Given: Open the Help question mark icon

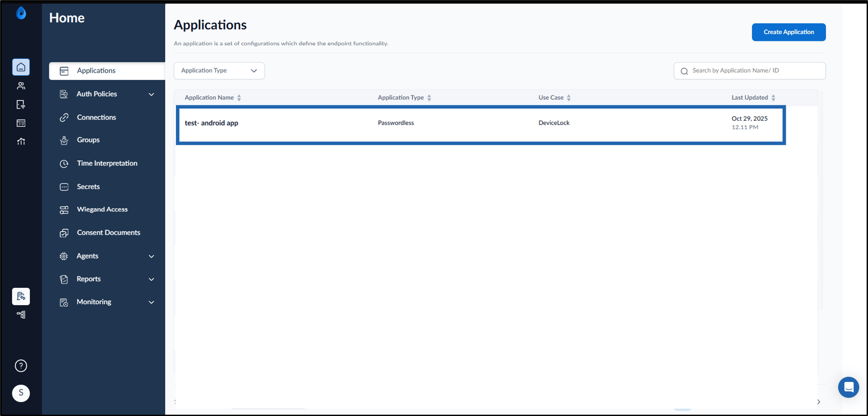Looking at the screenshot, I should pyautogui.click(x=21, y=366).
